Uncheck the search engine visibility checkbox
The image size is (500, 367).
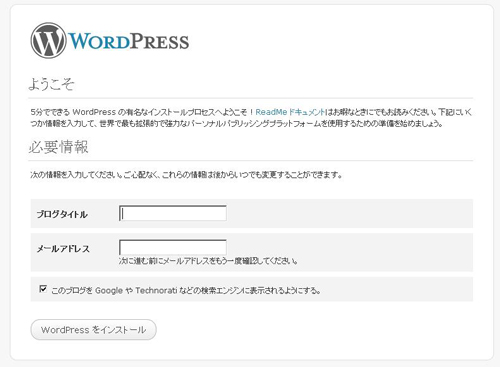coord(43,289)
